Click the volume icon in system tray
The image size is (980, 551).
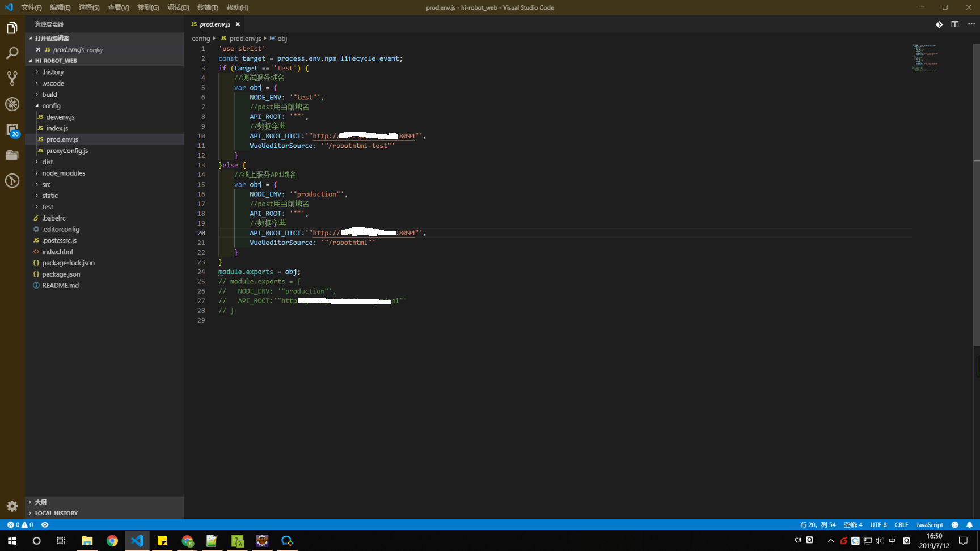tap(880, 541)
